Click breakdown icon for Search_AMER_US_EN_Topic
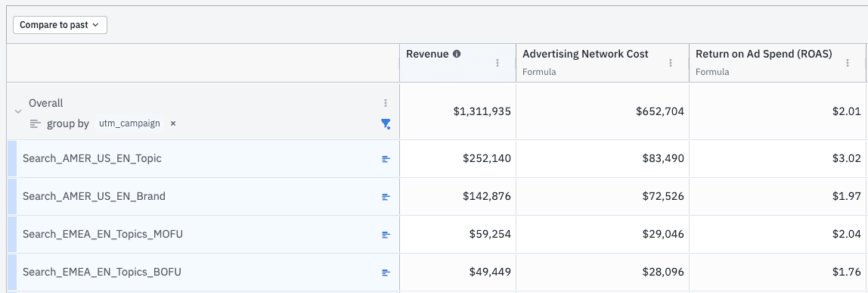Image resolution: width=868 pixels, height=293 pixels. pos(386,159)
